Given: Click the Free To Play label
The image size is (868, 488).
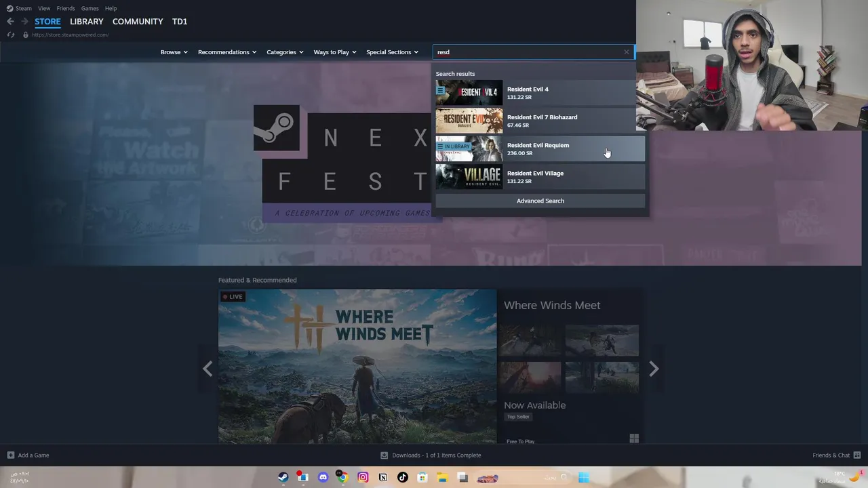Looking at the screenshot, I should (x=520, y=441).
